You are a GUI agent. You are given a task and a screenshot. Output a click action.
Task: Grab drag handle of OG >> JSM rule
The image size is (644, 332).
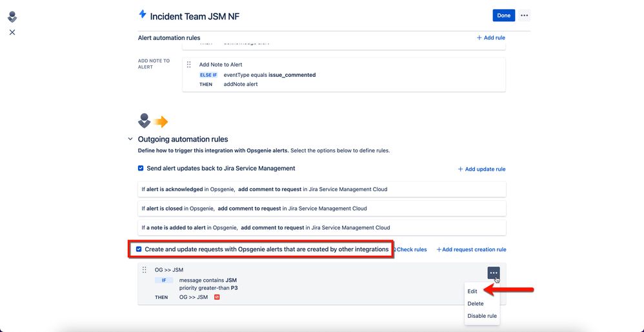pos(144,270)
